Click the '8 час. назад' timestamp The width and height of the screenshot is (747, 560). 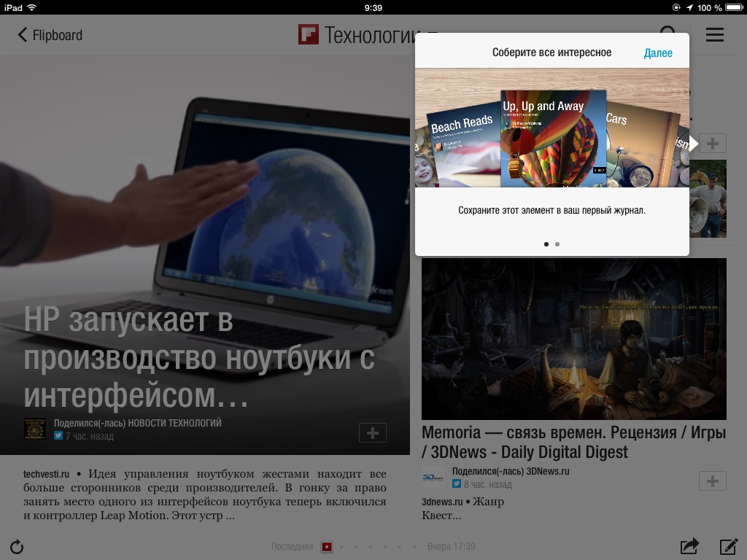tap(488, 484)
